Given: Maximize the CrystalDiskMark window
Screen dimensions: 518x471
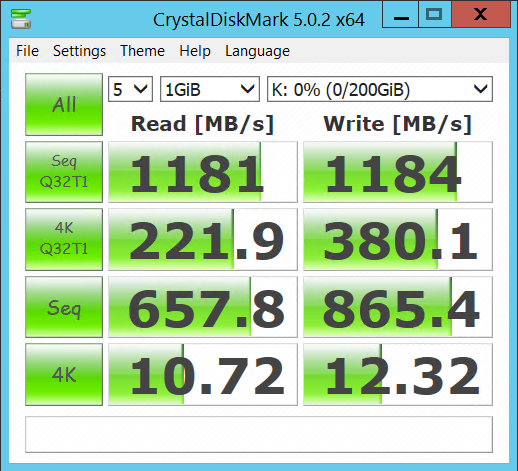Looking at the screenshot, I should click(x=435, y=14).
